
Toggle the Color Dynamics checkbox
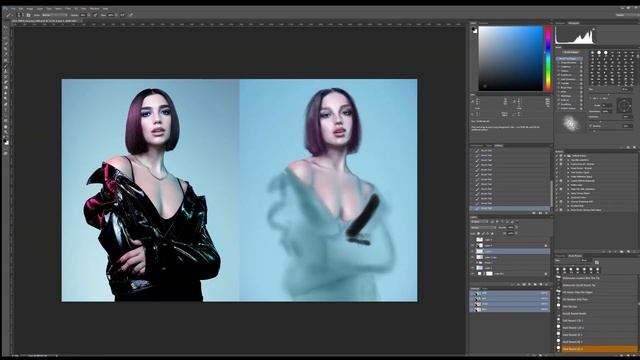(558, 79)
